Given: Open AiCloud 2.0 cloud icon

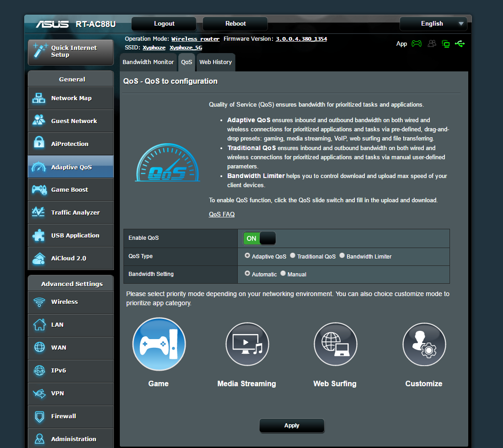Looking at the screenshot, I should click(x=39, y=259).
